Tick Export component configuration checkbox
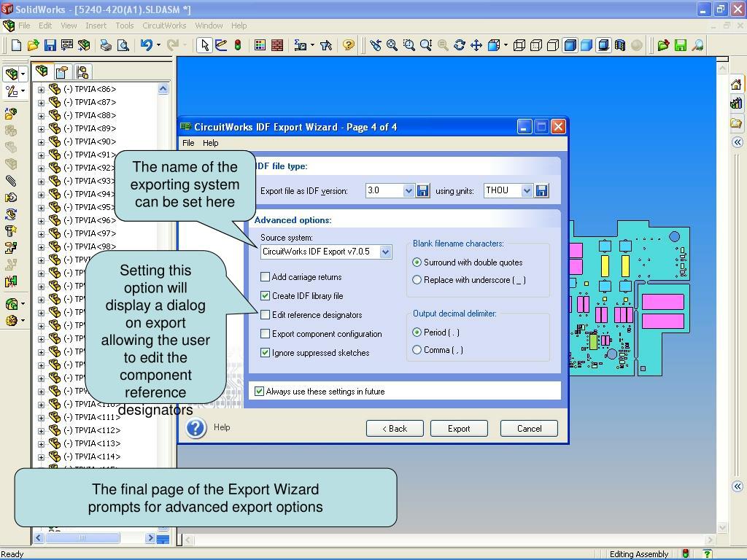This screenshot has width=747, height=560. (266, 334)
